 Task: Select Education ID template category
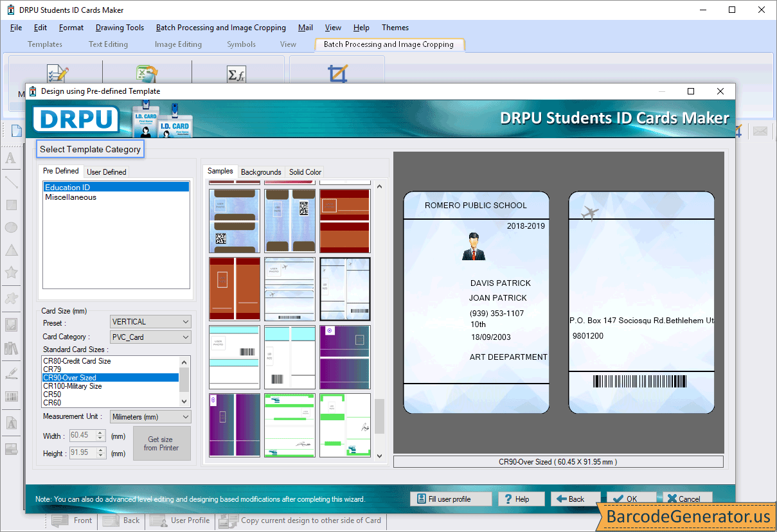pyautogui.click(x=116, y=187)
